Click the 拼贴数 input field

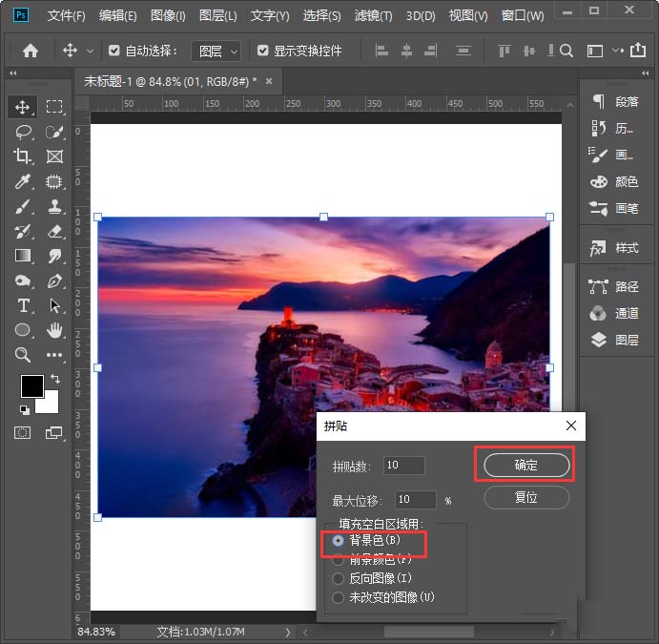pos(404,466)
